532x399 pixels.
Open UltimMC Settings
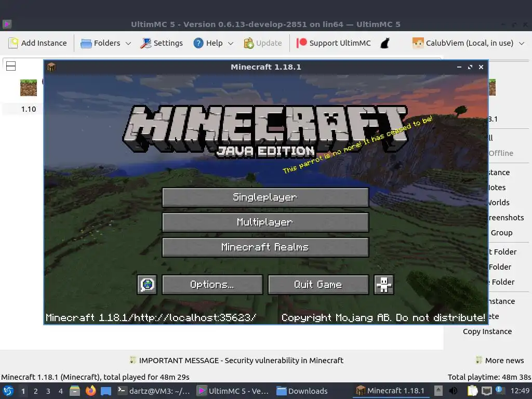tap(162, 43)
